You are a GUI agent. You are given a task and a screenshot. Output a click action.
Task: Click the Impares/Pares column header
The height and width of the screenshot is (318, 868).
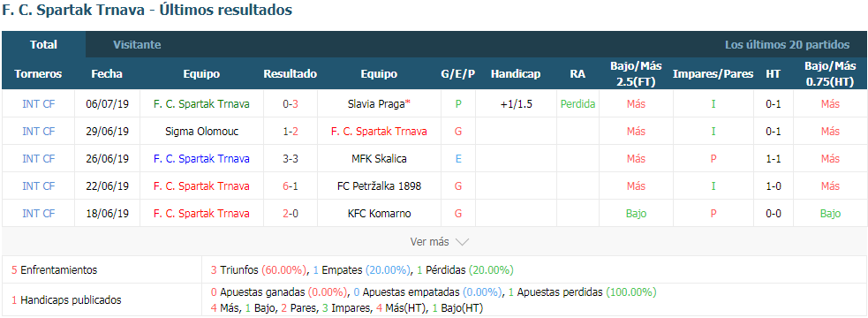[713, 73]
